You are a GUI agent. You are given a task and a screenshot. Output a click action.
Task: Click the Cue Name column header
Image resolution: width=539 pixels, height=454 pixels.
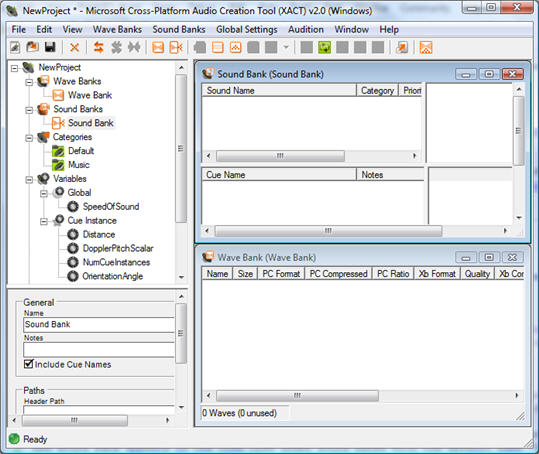(279, 175)
